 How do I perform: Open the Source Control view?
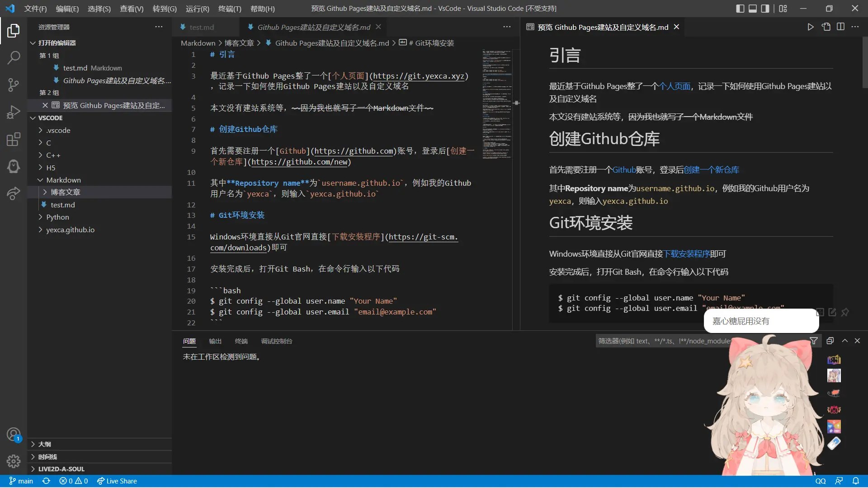14,84
